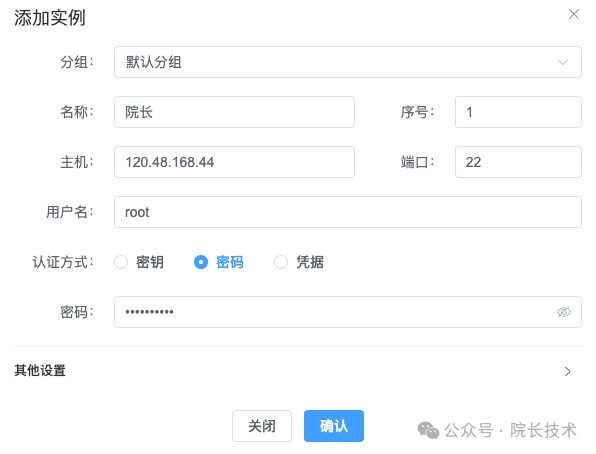Click the 确认 button

[x=334, y=426]
